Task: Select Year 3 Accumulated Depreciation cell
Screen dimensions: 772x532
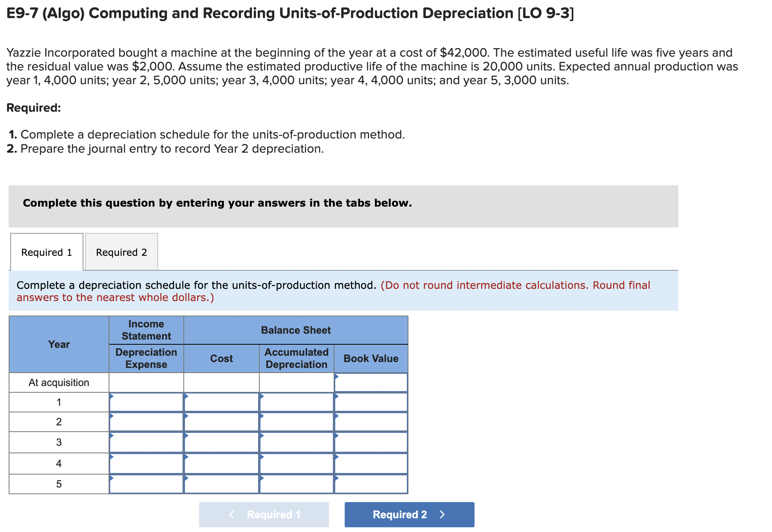Action: pyautogui.click(x=296, y=442)
